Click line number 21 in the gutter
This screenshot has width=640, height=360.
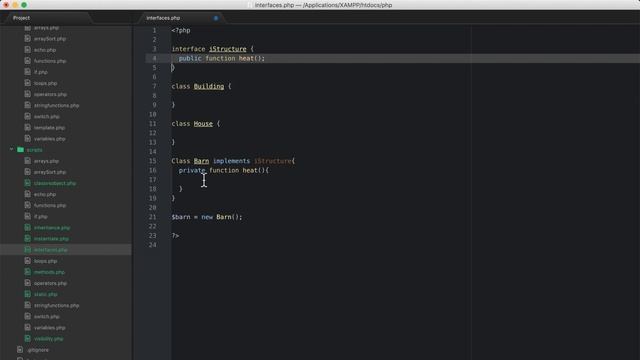[x=153, y=217]
